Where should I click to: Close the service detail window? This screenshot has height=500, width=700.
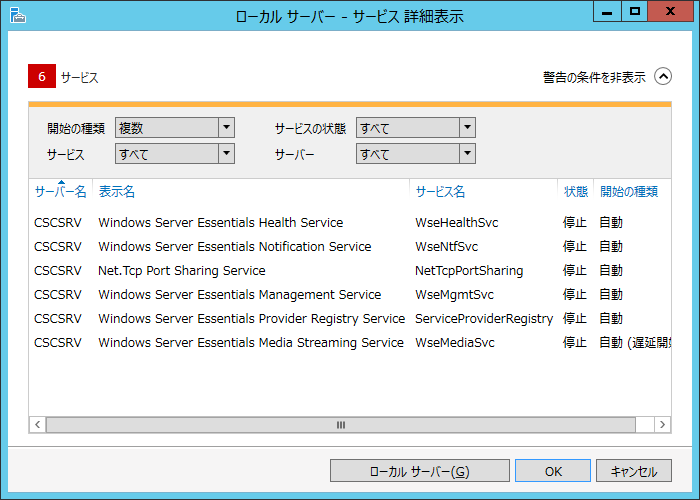670,12
